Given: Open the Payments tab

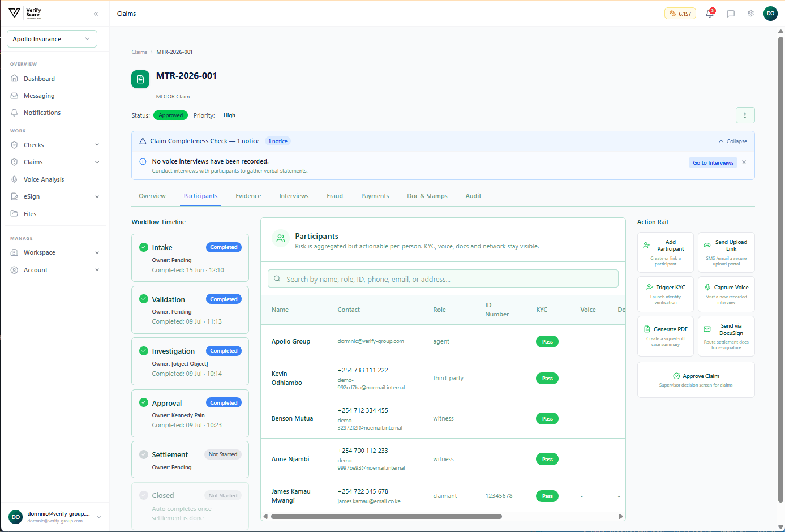Looking at the screenshot, I should click(x=375, y=196).
